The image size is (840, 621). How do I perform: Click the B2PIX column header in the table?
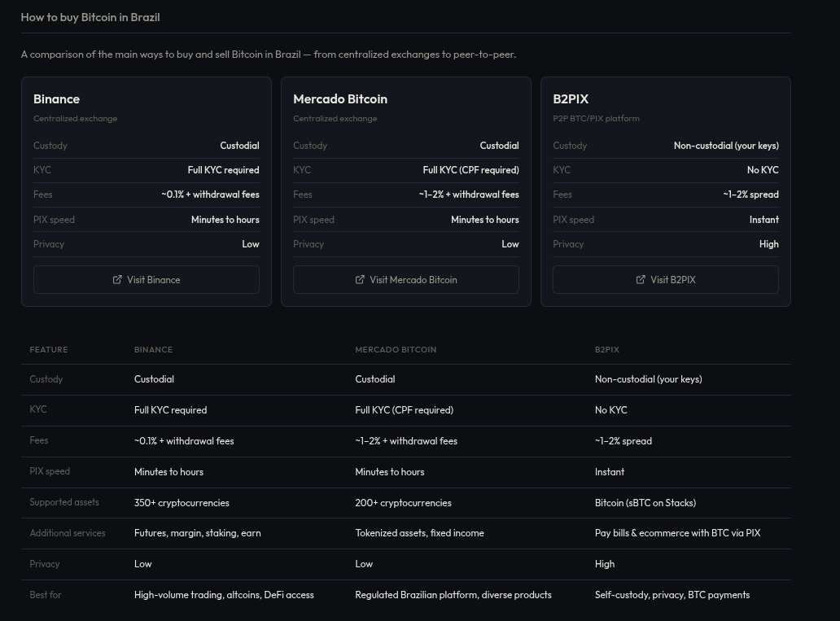(x=607, y=349)
